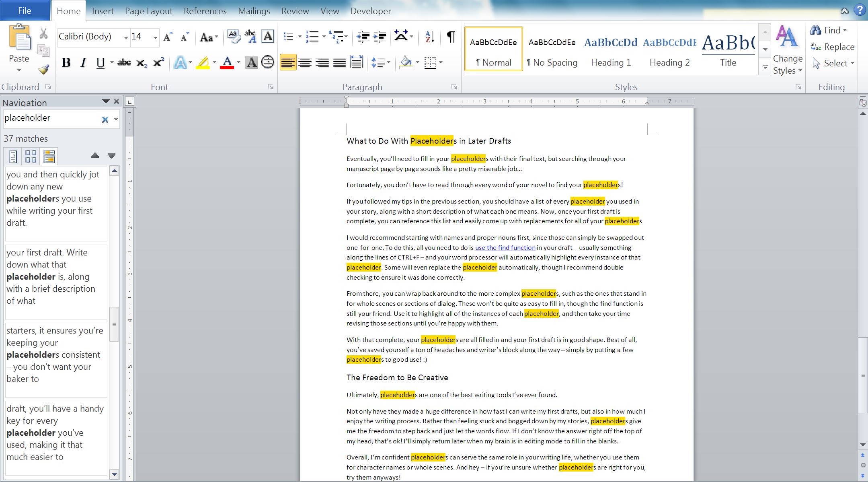Shrink font size with small A
Viewport: 868px width, 482px height.
click(185, 37)
